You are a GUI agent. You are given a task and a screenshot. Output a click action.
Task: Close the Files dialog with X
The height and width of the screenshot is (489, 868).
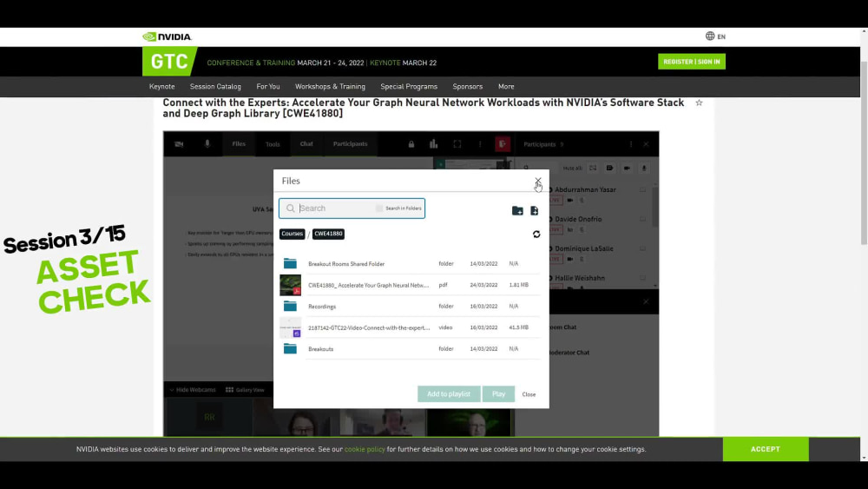coord(537,181)
